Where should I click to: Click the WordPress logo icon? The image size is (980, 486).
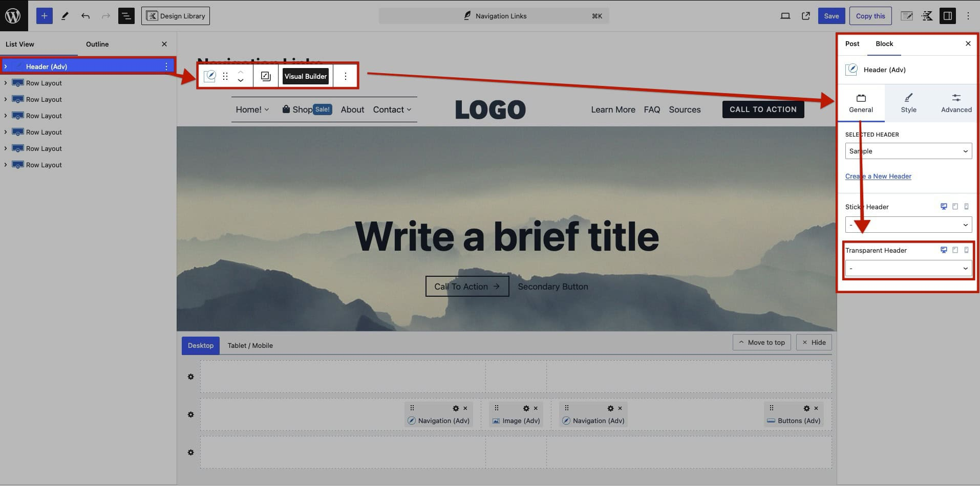click(13, 16)
